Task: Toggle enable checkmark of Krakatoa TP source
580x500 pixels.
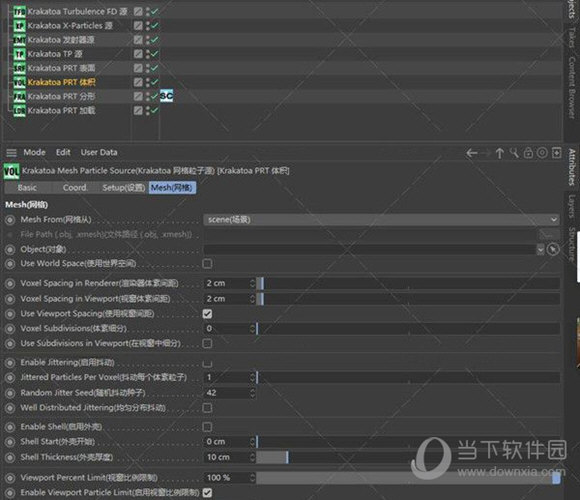Action: point(154,54)
